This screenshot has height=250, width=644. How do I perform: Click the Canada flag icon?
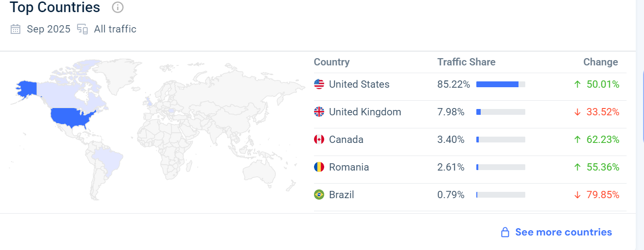tap(319, 140)
